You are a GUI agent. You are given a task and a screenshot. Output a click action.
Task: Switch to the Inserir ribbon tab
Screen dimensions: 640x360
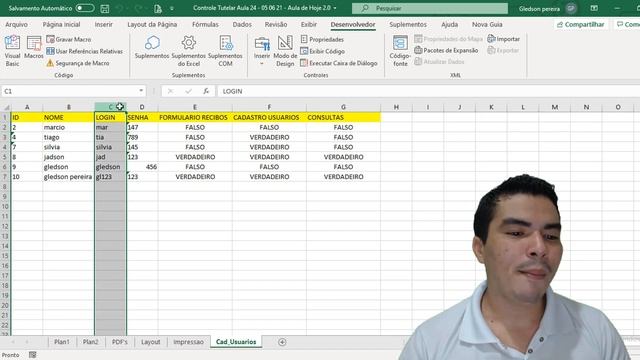pyautogui.click(x=104, y=24)
